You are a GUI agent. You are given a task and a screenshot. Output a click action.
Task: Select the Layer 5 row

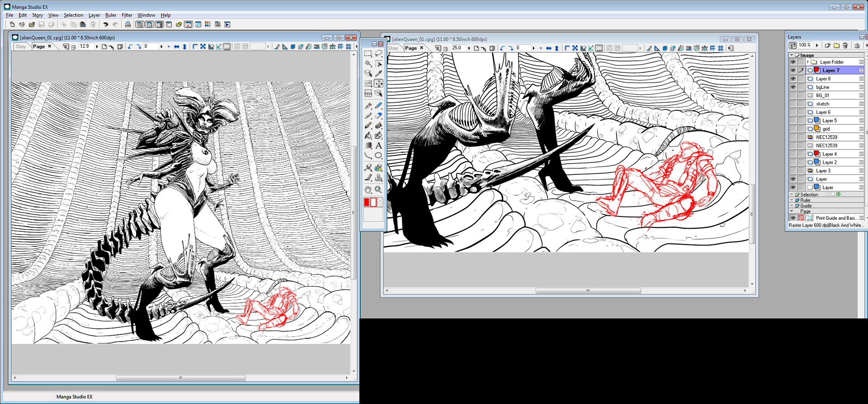[835, 121]
